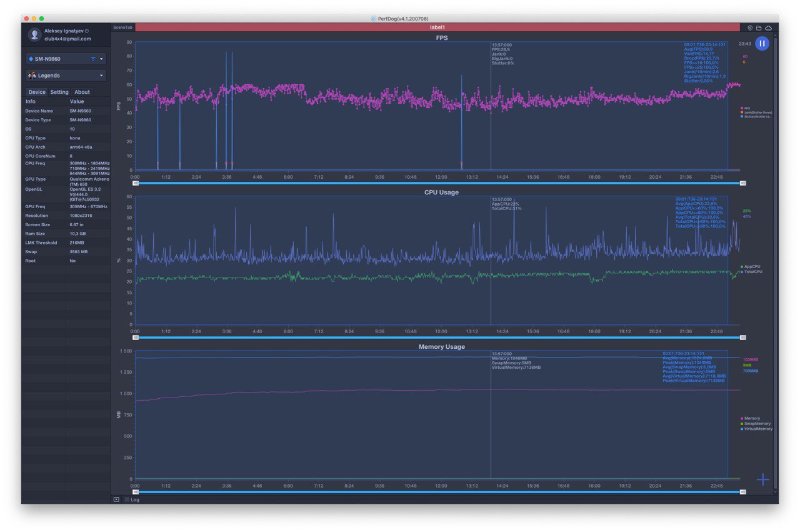Select the GPU Type row

click(x=66, y=181)
